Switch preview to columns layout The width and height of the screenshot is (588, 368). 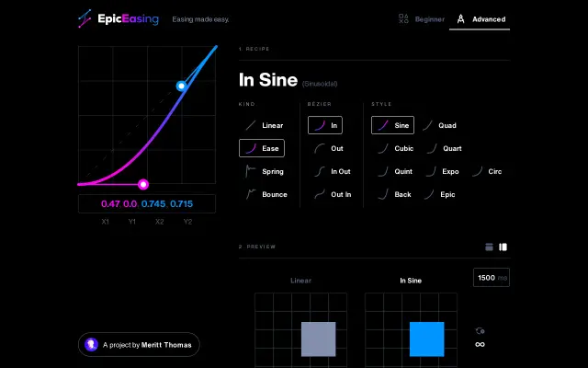503,247
